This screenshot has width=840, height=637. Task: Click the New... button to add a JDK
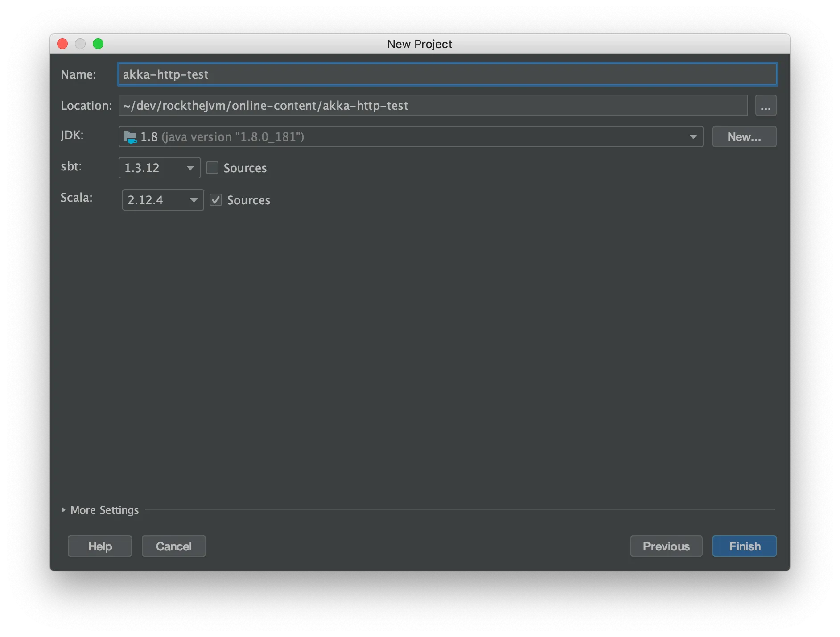[744, 136]
